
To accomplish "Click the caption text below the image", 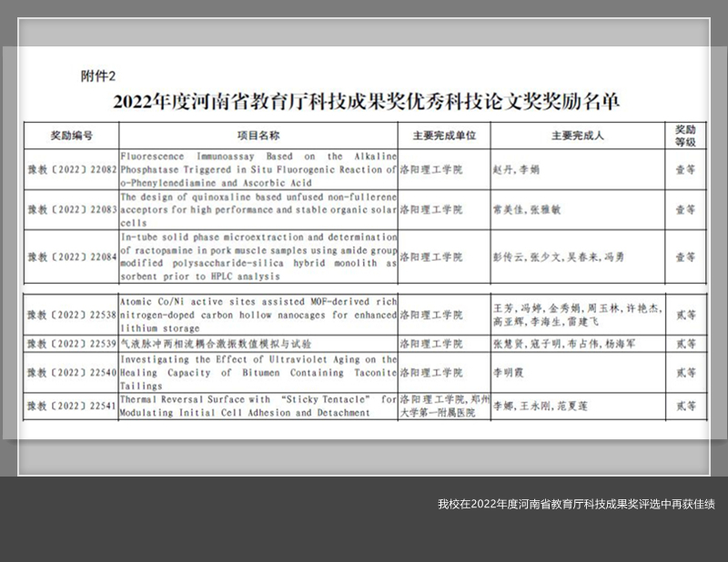I will 575,504.
